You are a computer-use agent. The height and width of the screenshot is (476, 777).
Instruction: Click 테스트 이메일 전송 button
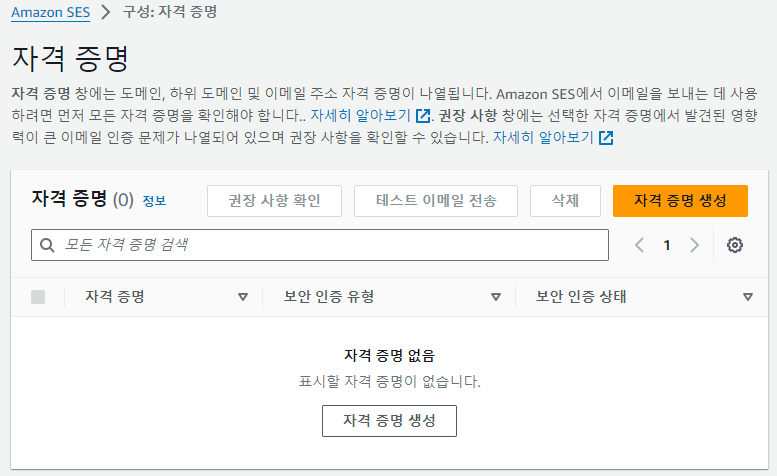pos(436,201)
